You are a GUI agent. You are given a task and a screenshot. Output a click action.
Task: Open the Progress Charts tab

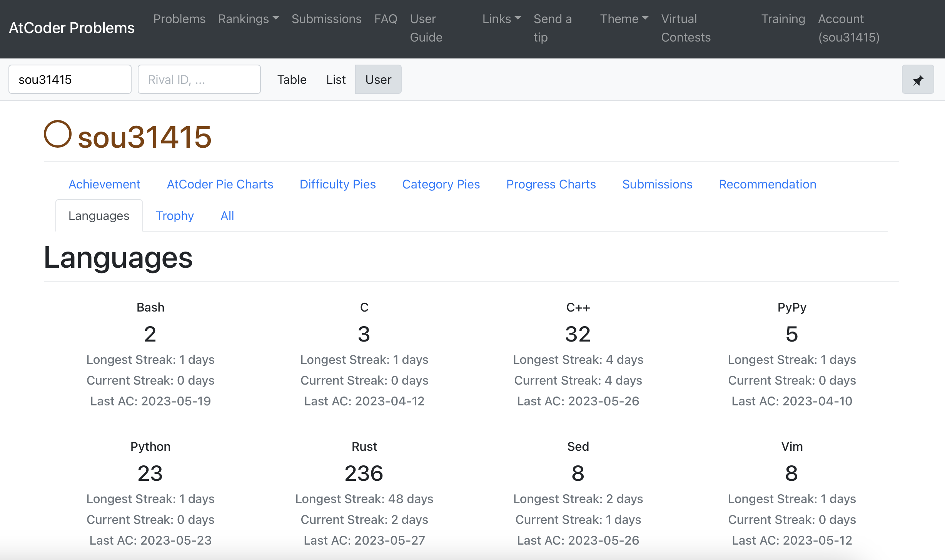(x=551, y=184)
